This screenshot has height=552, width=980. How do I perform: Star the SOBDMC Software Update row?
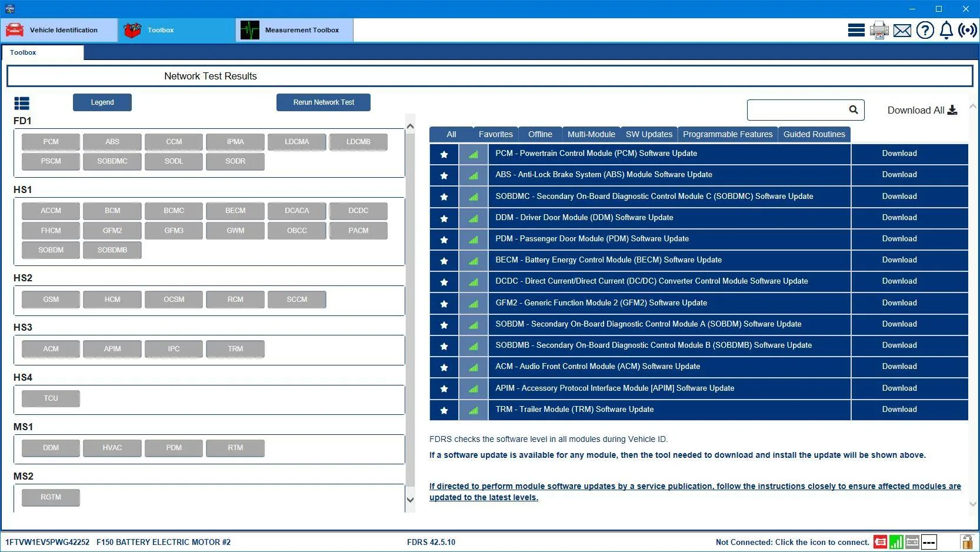pyautogui.click(x=444, y=197)
